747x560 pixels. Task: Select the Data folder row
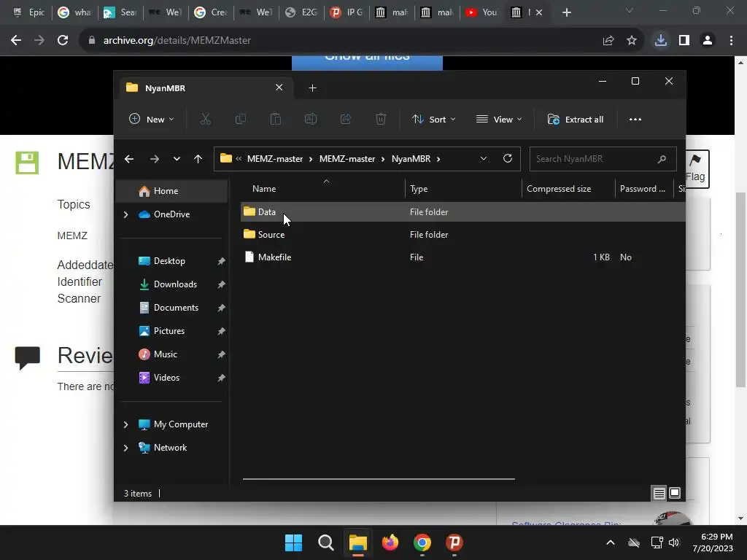462,212
